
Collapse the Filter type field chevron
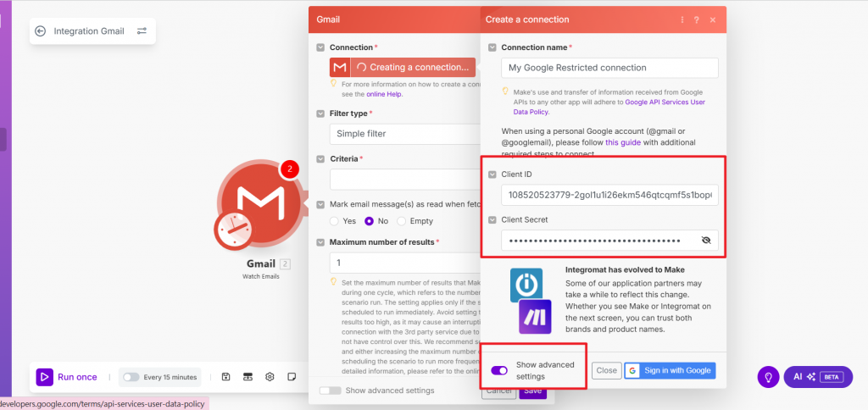click(320, 114)
